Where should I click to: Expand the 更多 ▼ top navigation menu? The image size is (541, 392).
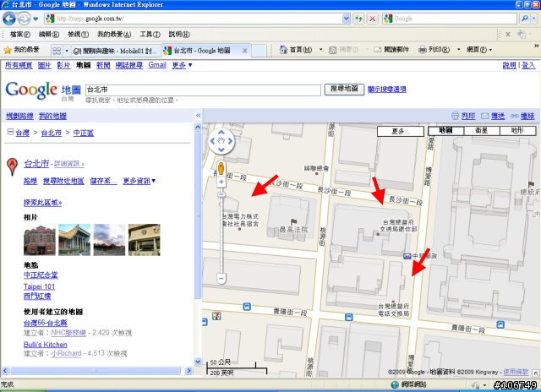pyautogui.click(x=183, y=65)
